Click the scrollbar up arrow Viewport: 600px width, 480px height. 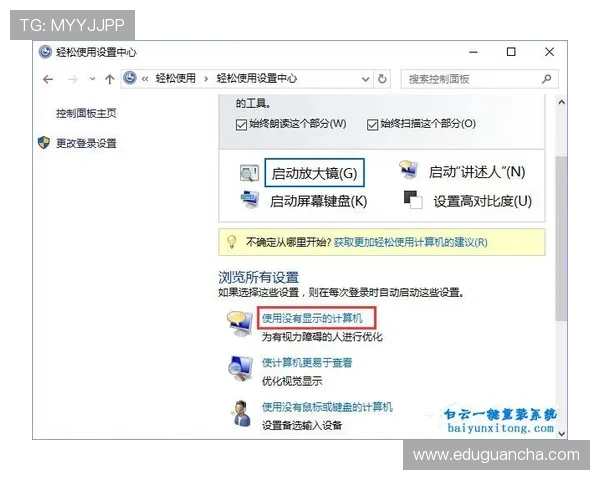(x=561, y=102)
